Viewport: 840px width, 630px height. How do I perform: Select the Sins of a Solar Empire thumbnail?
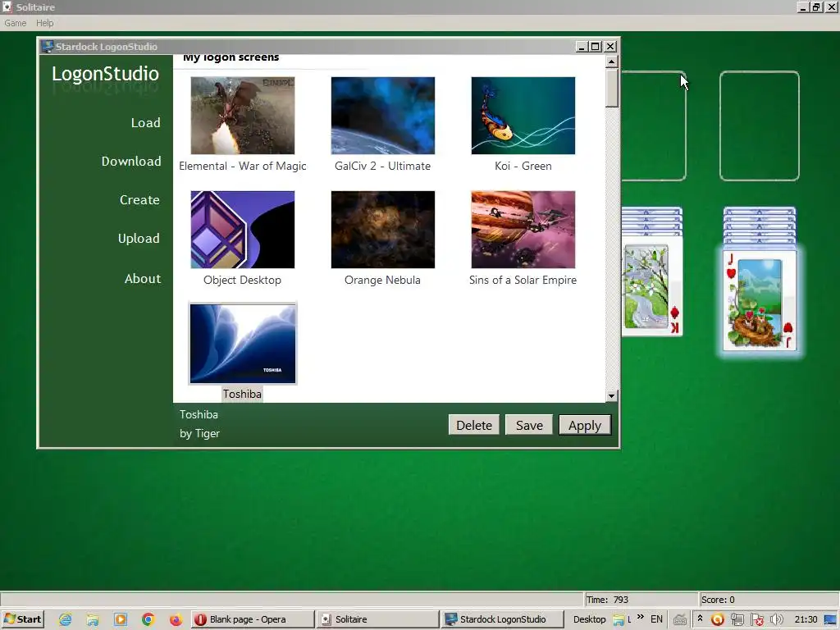click(x=523, y=230)
